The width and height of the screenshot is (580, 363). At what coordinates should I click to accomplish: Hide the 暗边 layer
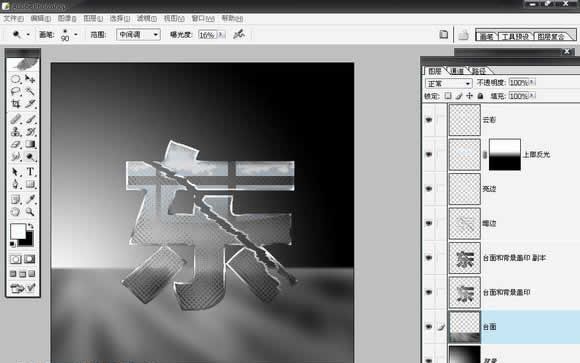click(x=429, y=223)
